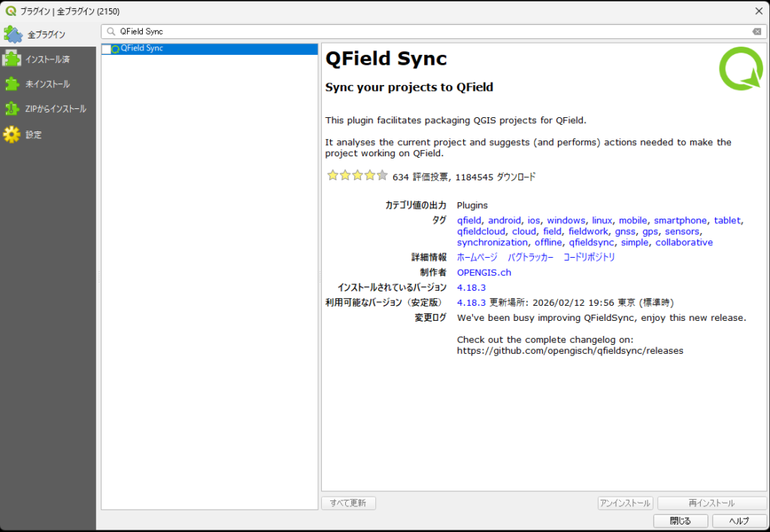This screenshot has width=770, height=532.
Task: Open the 全プラグイン tab
Action: pyautogui.click(x=47, y=35)
